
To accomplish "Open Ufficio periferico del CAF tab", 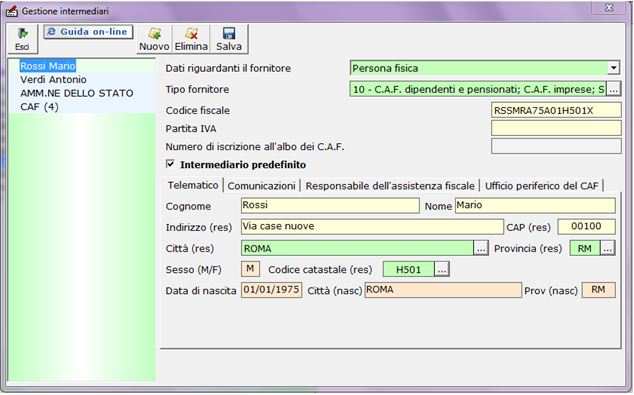I will tap(541, 186).
